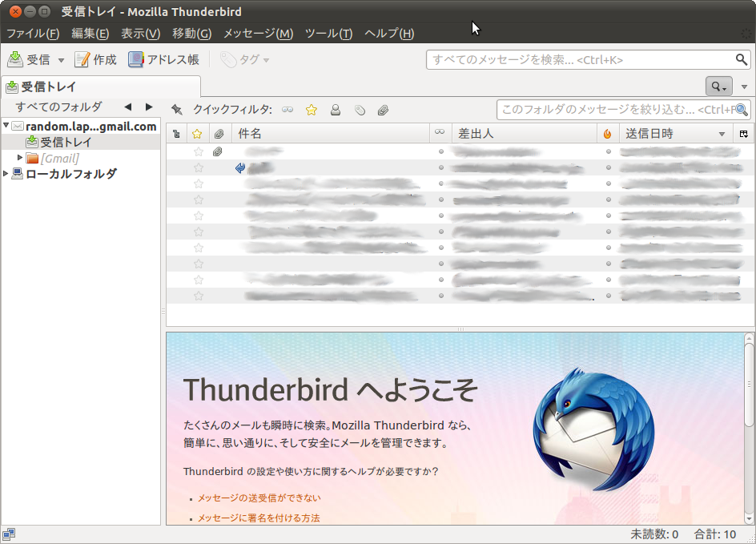Click the 未読数: 0 status text
The image size is (756, 544).
pos(654,534)
